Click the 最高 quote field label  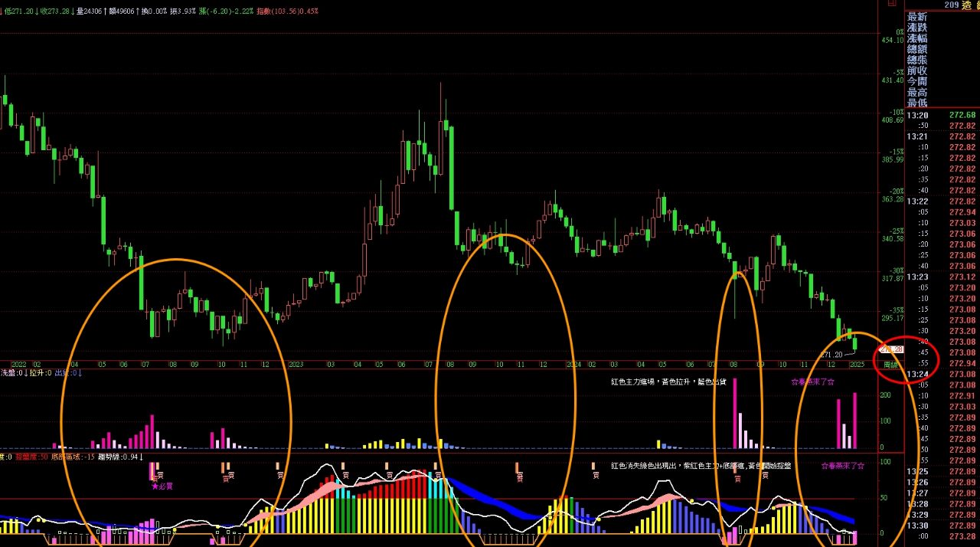pos(916,92)
